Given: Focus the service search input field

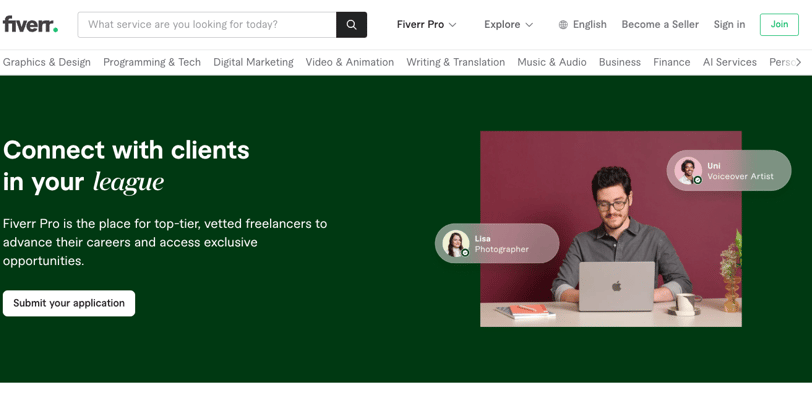Looking at the screenshot, I should pos(207,25).
